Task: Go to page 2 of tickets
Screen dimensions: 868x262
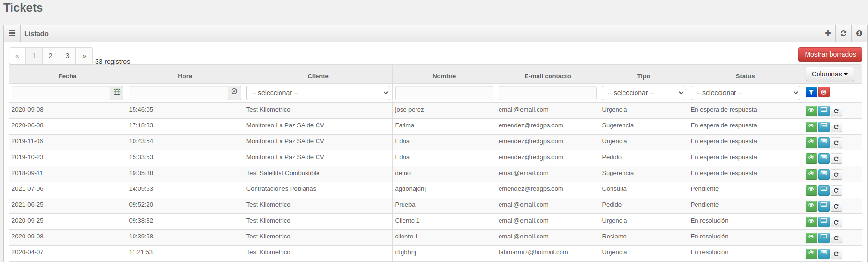Action: (50, 56)
